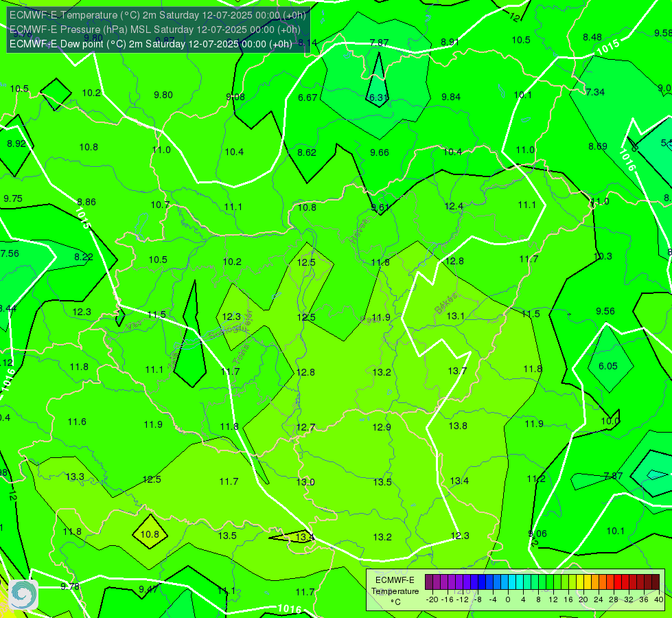Image resolution: width=672 pixels, height=618 pixels.
Task: Click the 10.7 temperature value
Action: coord(161,205)
